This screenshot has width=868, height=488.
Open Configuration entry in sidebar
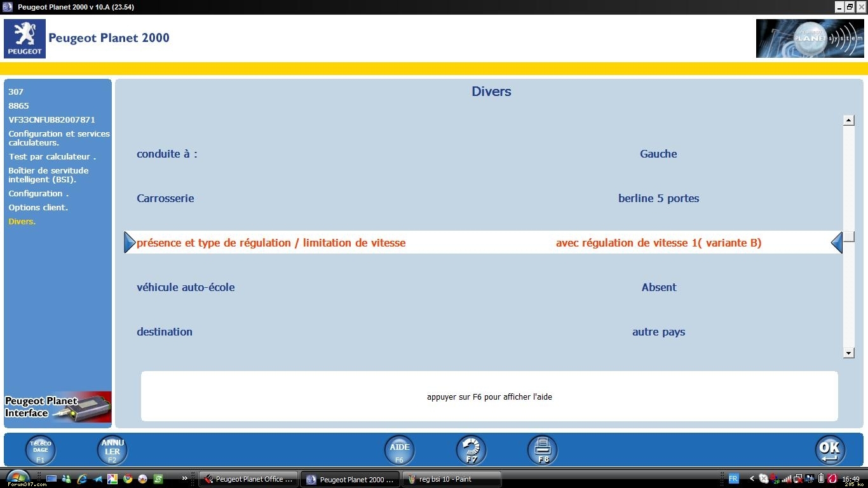(x=38, y=193)
